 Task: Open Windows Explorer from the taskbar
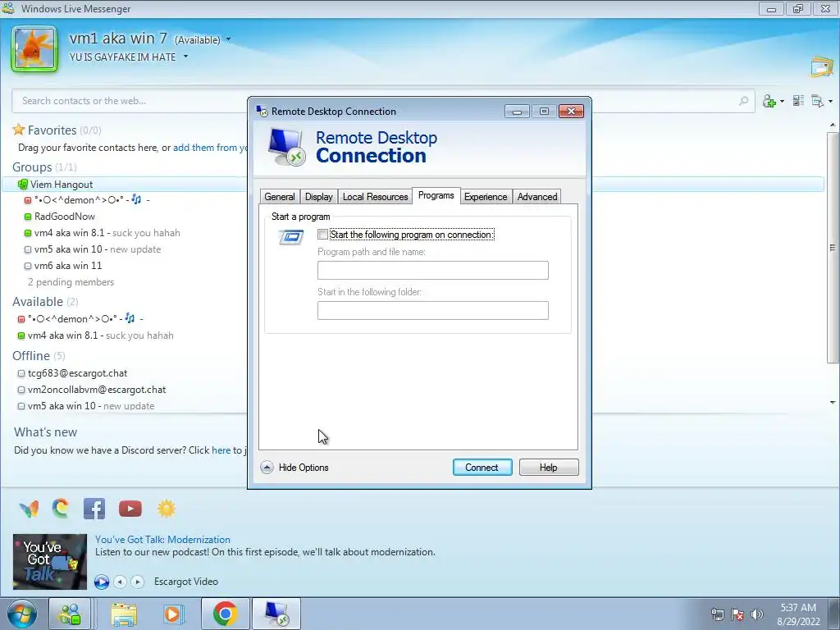click(x=125, y=614)
